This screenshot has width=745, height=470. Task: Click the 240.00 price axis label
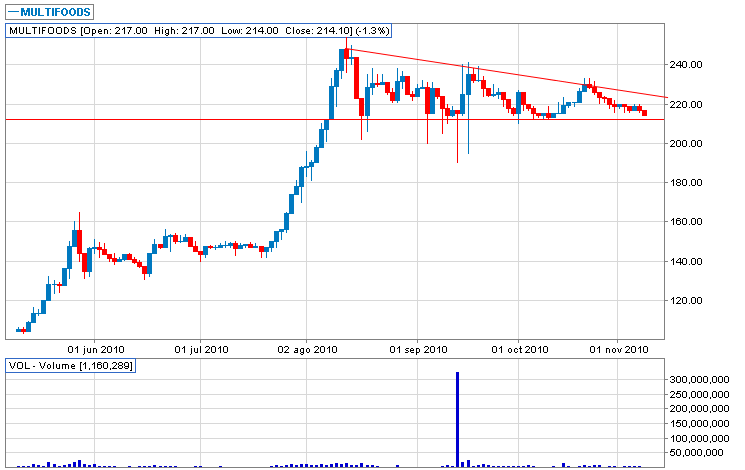tap(686, 65)
